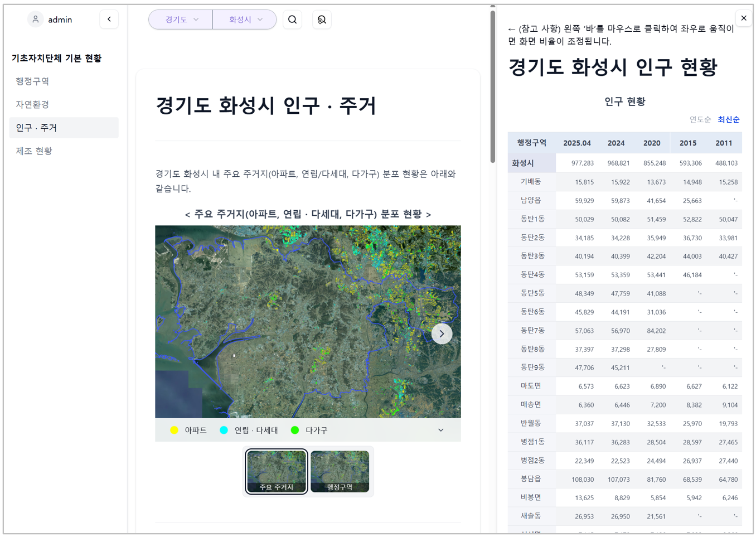Expand the map legend chevron
The width and height of the screenshot is (756, 537).
(x=440, y=430)
